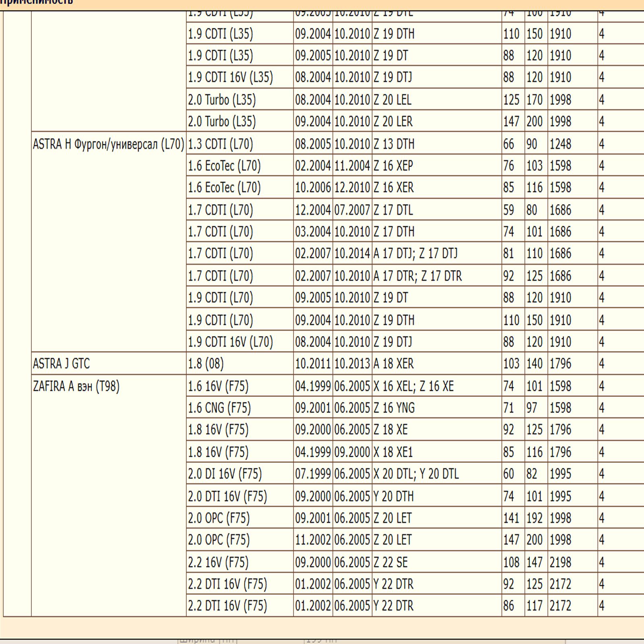Select engine code X 18 XE1
The width and height of the screenshot is (644, 644).
pos(393,452)
